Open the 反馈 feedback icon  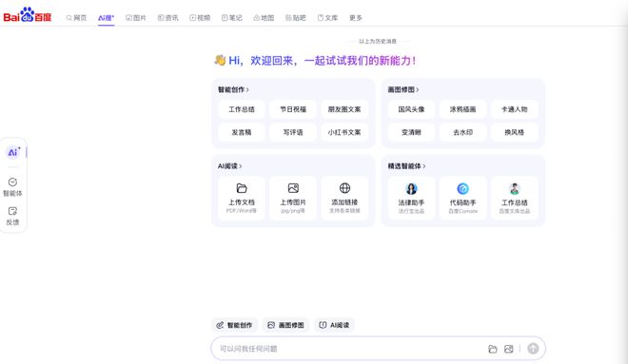tap(12, 216)
